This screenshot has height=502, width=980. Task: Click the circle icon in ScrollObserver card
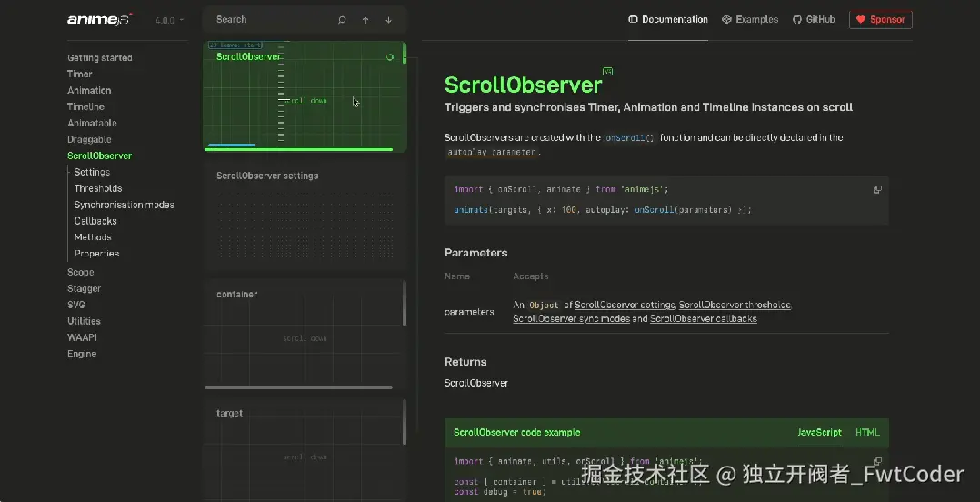click(390, 57)
